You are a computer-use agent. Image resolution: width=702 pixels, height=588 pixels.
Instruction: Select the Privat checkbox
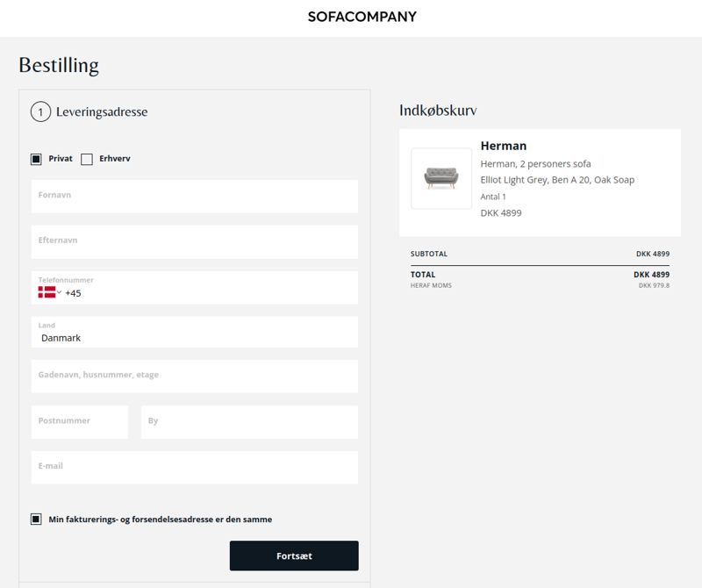click(x=36, y=159)
